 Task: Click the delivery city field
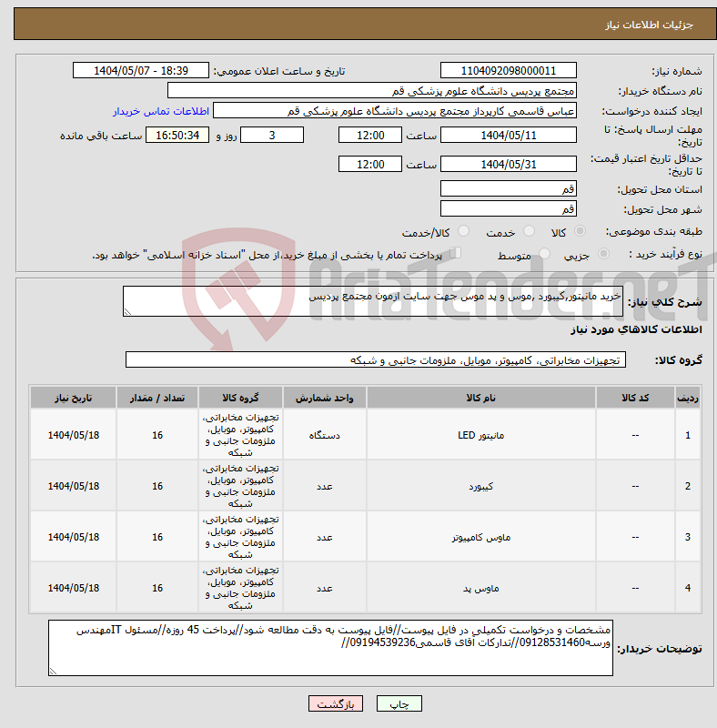[x=509, y=208]
